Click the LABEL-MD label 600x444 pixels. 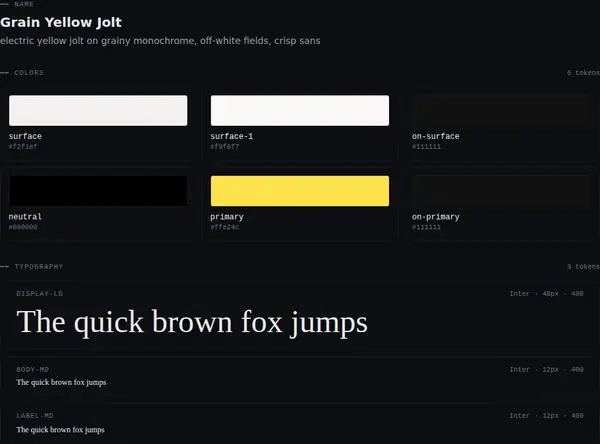(x=35, y=416)
